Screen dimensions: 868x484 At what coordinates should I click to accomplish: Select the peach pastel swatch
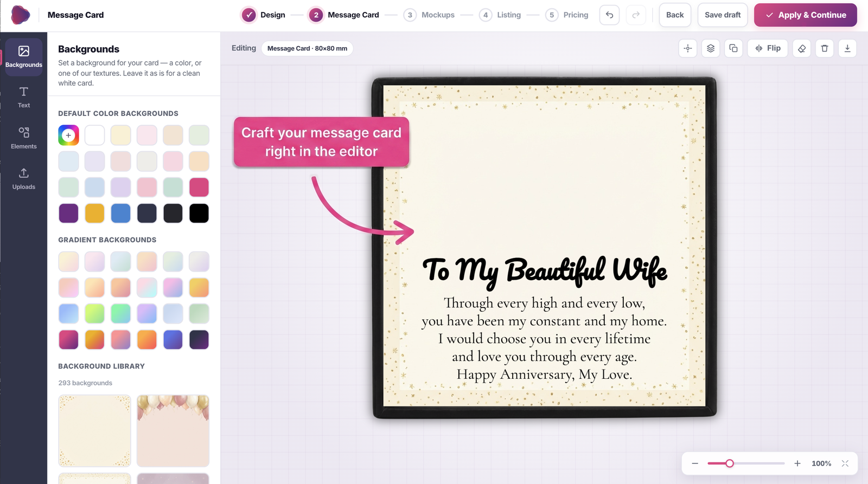(x=199, y=161)
